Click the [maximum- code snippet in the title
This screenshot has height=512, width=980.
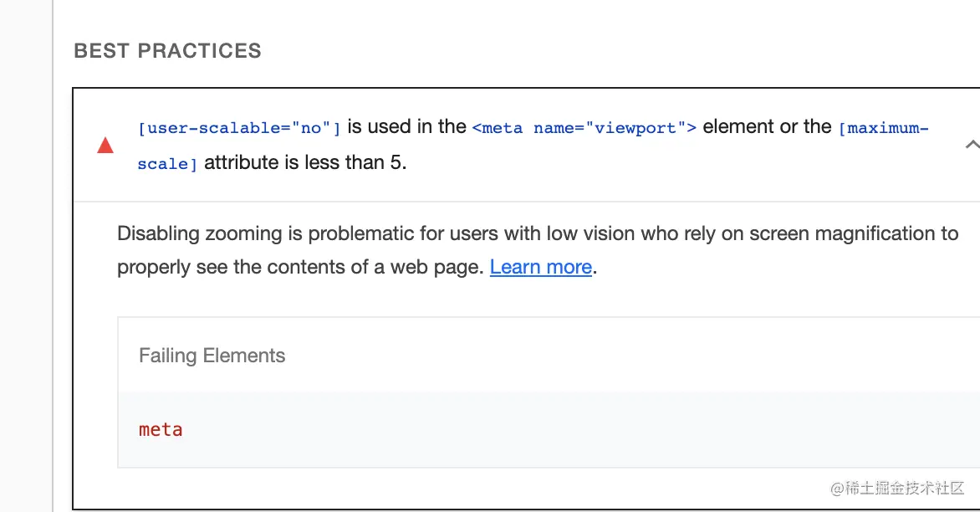pos(883,128)
